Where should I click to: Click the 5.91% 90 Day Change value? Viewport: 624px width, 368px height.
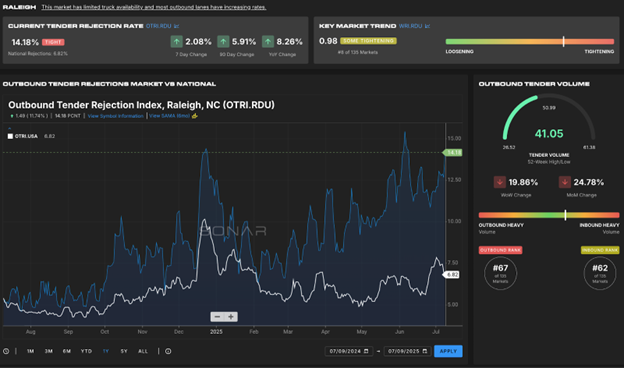[244, 41]
